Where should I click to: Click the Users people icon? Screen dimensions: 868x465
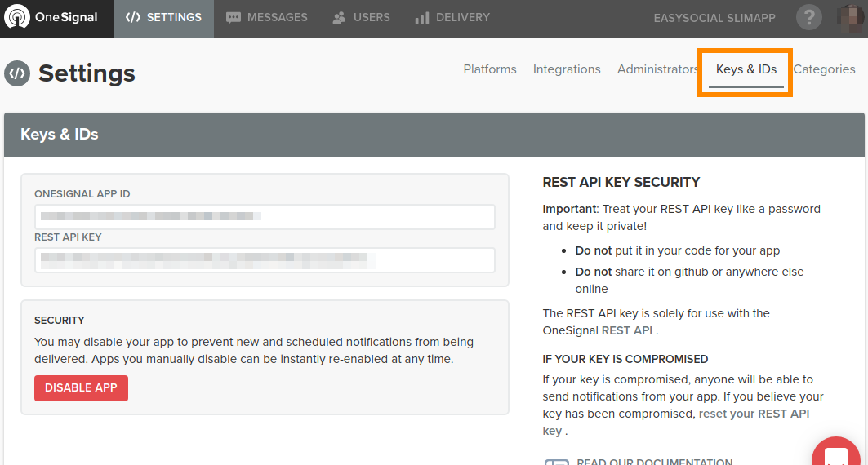pyautogui.click(x=340, y=18)
